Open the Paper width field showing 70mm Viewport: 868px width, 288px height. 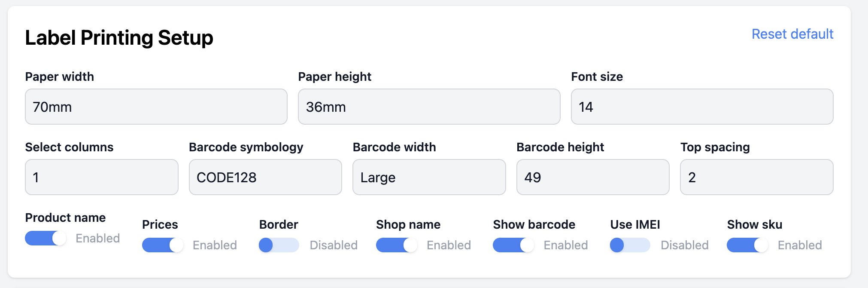(x=156, y=107)
